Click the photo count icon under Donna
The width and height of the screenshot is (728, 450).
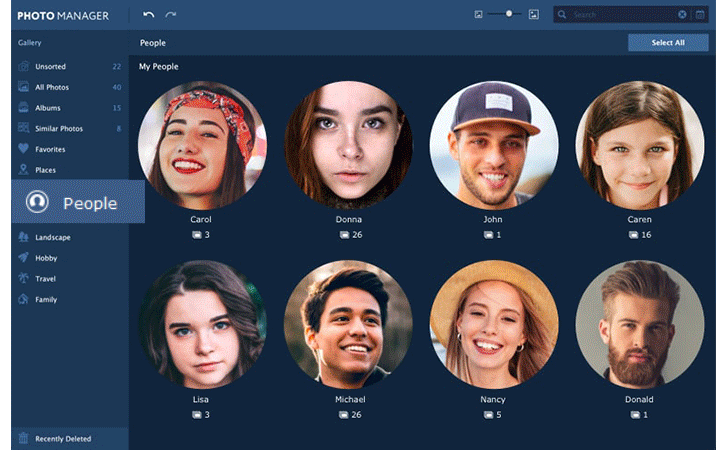(x=344, y=235)
